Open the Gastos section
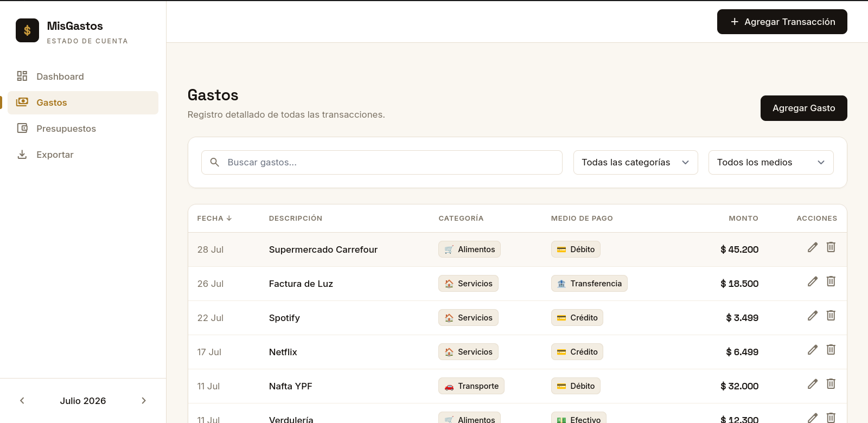Image resolution: width=868 pixels, height=423 pixels. click(x=83, y=102)
